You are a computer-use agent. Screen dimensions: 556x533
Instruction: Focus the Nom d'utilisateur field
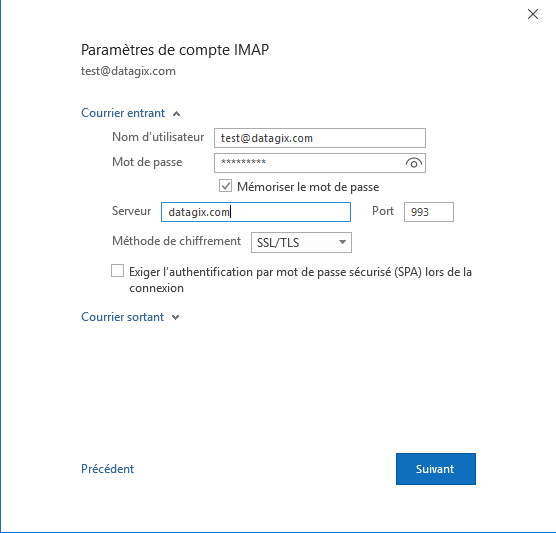(320, 138)
